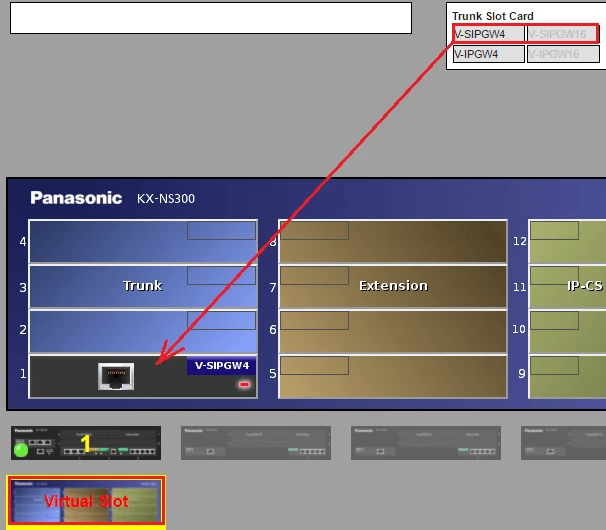Screen dimensions: 606x530
Task: Select the V-SIPGW16 trunk slot card
Action: pyautogui.click(x=562, y=34)
